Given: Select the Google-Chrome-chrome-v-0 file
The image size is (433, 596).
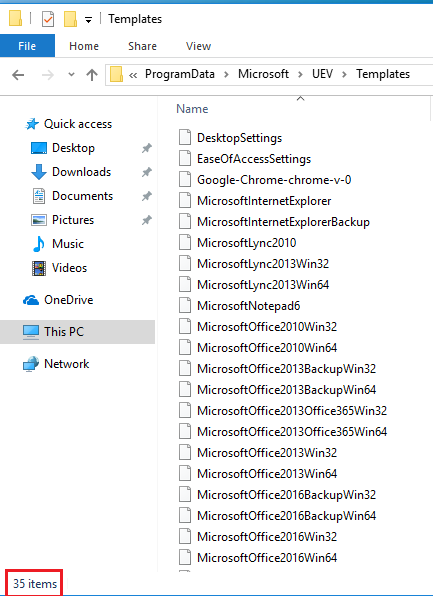Looking at the screenshot, I should click(274, 179).
